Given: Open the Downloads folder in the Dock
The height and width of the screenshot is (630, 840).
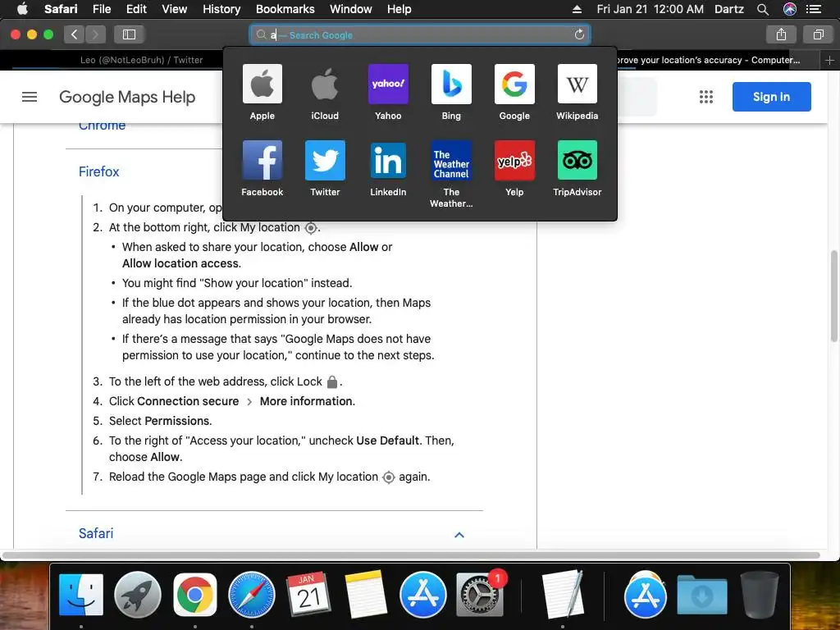Looking at the screenshot, I should coord(702,595).
